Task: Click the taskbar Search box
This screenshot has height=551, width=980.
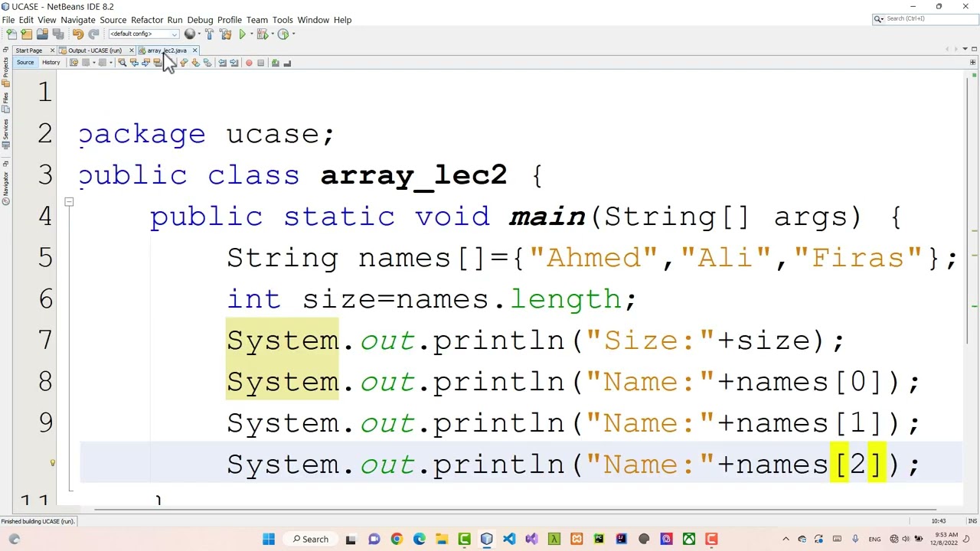Action: tap(310, 539)
